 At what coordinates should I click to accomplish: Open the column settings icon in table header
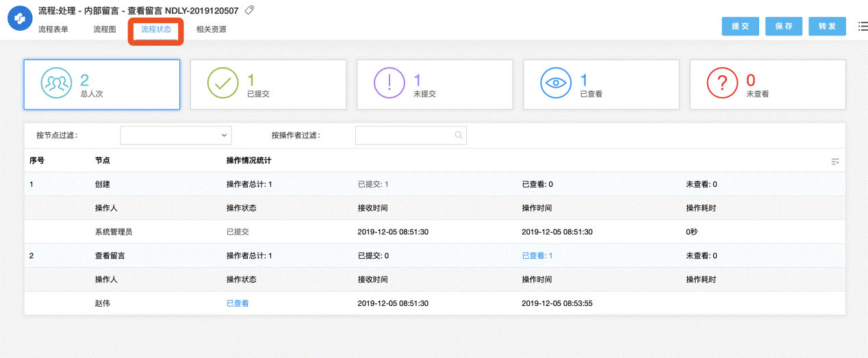834,162
